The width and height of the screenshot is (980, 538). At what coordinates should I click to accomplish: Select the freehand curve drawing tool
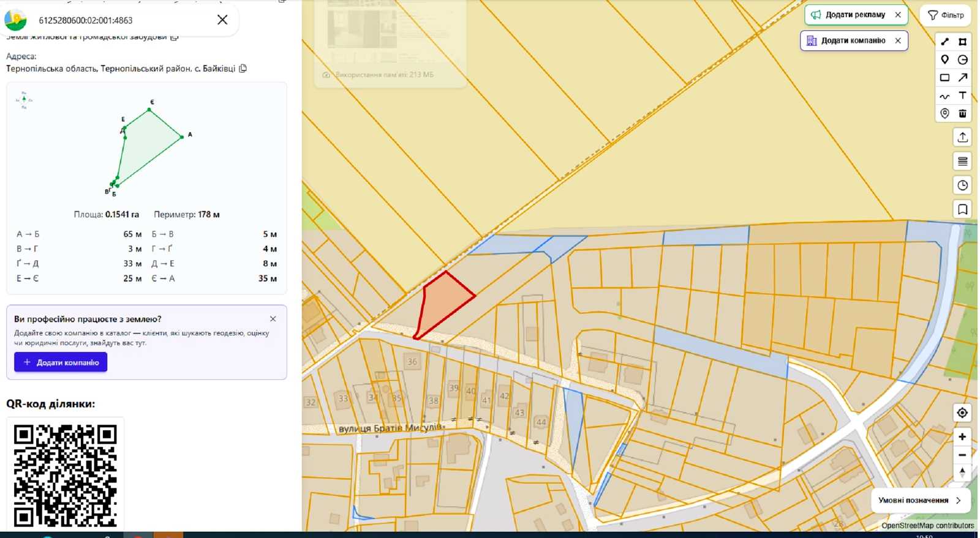point(945,95)
